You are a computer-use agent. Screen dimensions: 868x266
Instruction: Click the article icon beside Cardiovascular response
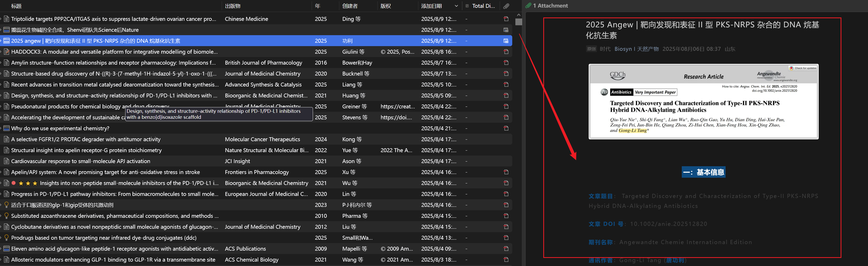pos(7,161)
